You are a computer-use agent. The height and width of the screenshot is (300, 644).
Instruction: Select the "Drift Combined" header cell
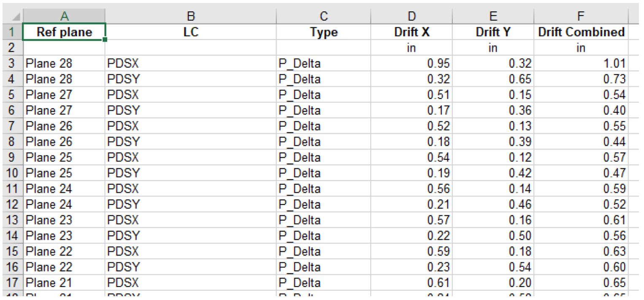tap(581, 32)
